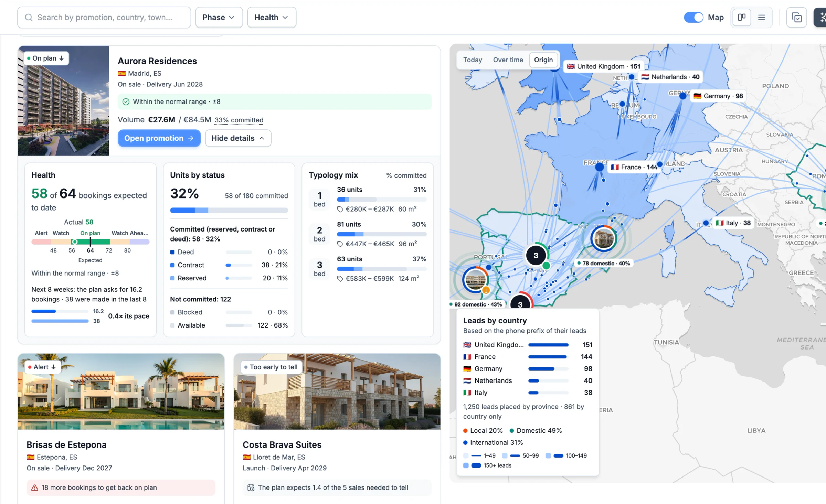Click the Italy · 38 map label
The image size is (826, 504).
click(x=733, y=223)
